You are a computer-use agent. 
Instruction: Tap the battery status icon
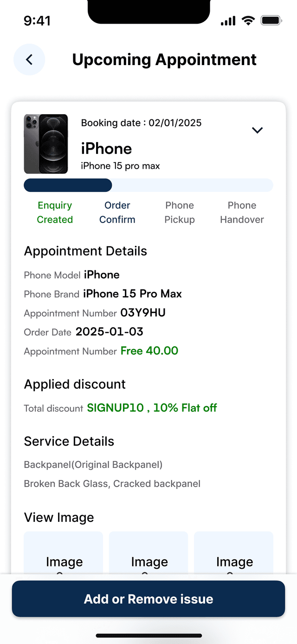[x=271, y=20]
